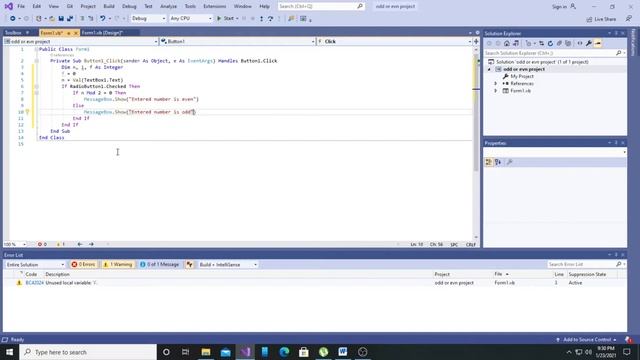This screenshot has height=360, width=640.
Task: Click the Open File folder icon
Action: pyautogui.click(x=52, y=18)
